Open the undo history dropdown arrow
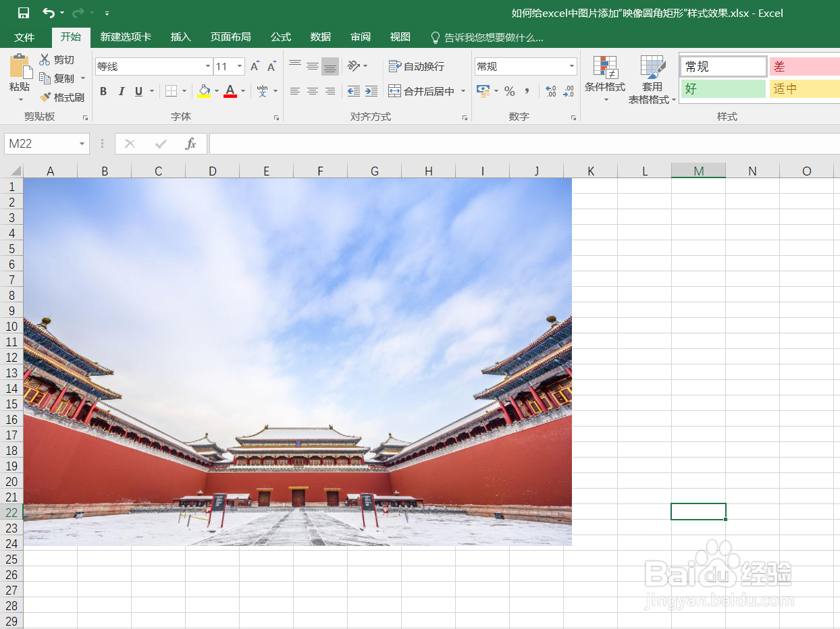 tap(62, 13)
